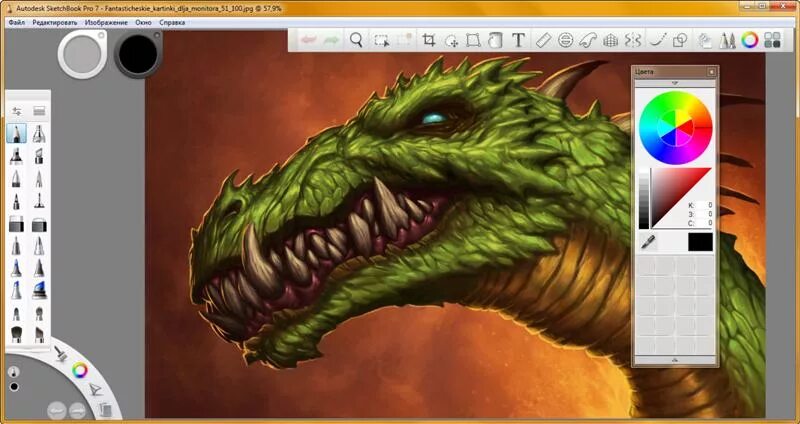The height and width of the screenshot is (424, 800).
Task: Select the Flood Fill bucket tool
Action: click(495, 40)
